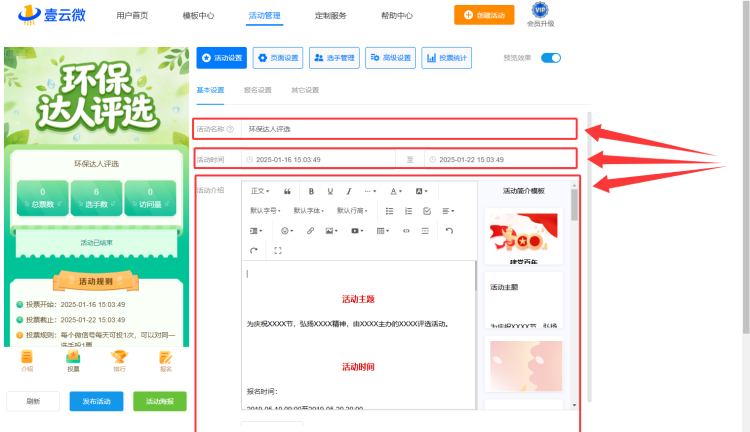Redo the editor change
The width and height of the screenshot is (750, 432).
pyautogui.click(x=254, y=250)
